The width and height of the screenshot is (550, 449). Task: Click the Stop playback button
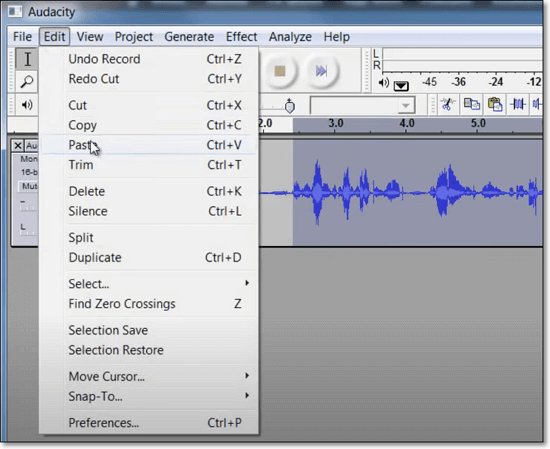click(280, 71)
